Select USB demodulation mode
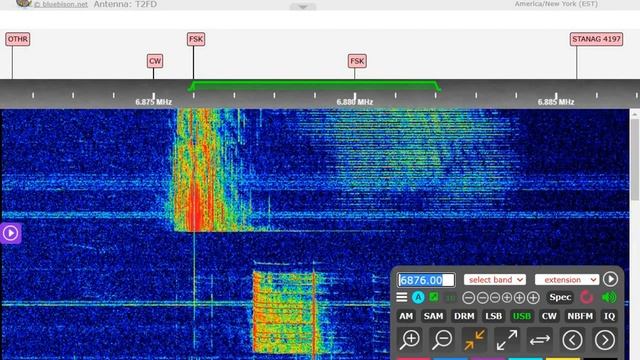Screen dimensions: 640x360 click(x=522, y=316)
